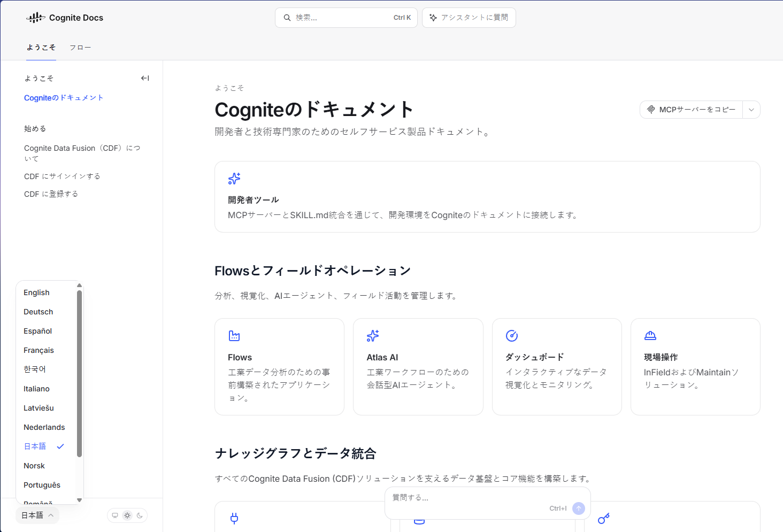The width and height of the screenshot is (783, 532).
Task: Click the sparkle icon beside アシスタントに質問
Action: [433, 18]
